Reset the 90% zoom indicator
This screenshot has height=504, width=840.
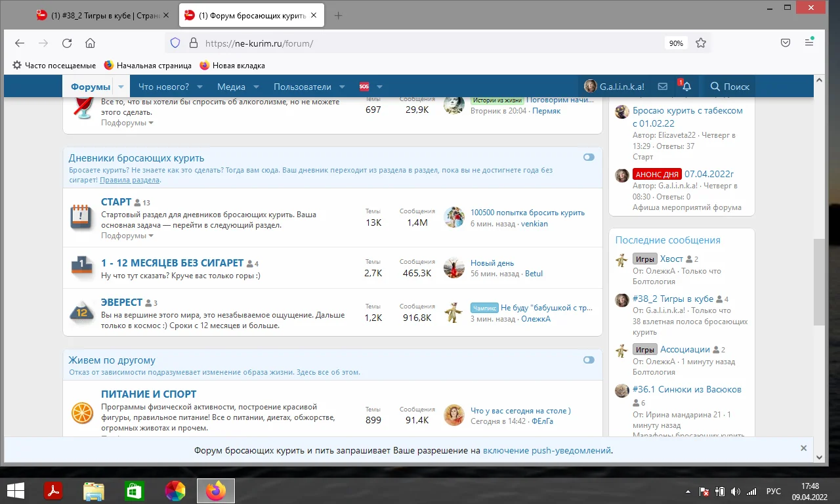(676, 43)
